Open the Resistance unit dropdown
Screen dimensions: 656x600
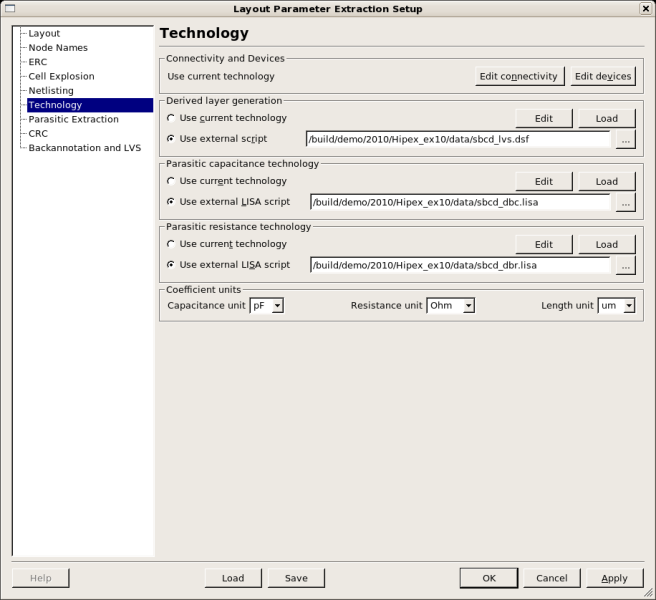tap(451, 306)
